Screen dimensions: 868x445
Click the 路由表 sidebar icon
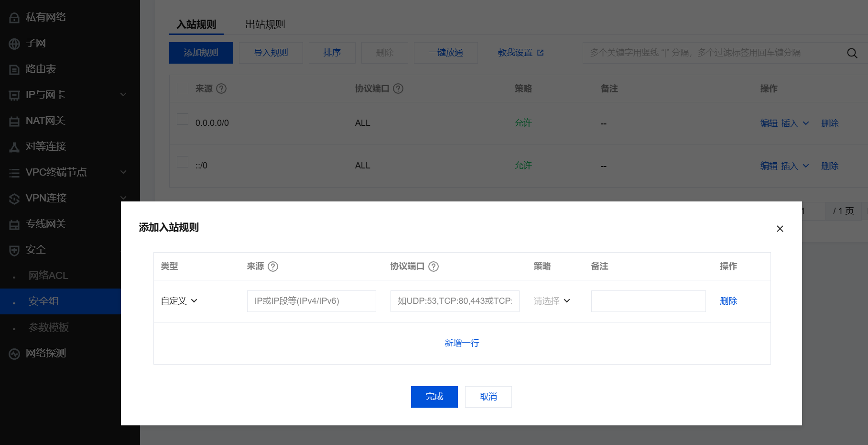pos(14,69)
